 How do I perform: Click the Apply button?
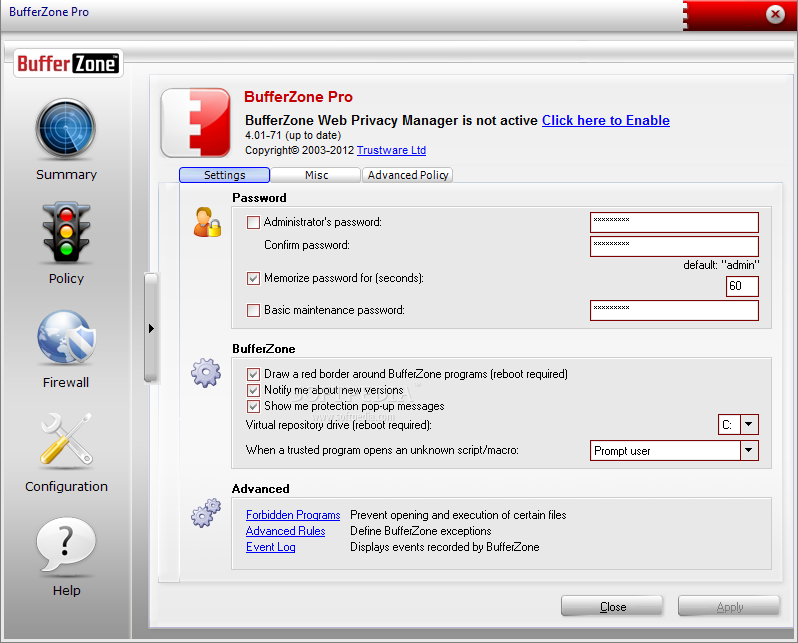click(729, 607)
